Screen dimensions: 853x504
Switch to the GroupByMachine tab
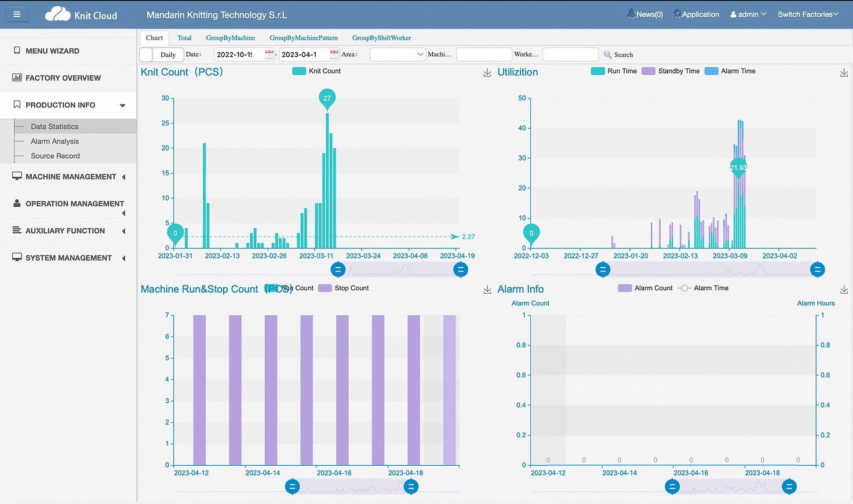(x=230, y=38)
